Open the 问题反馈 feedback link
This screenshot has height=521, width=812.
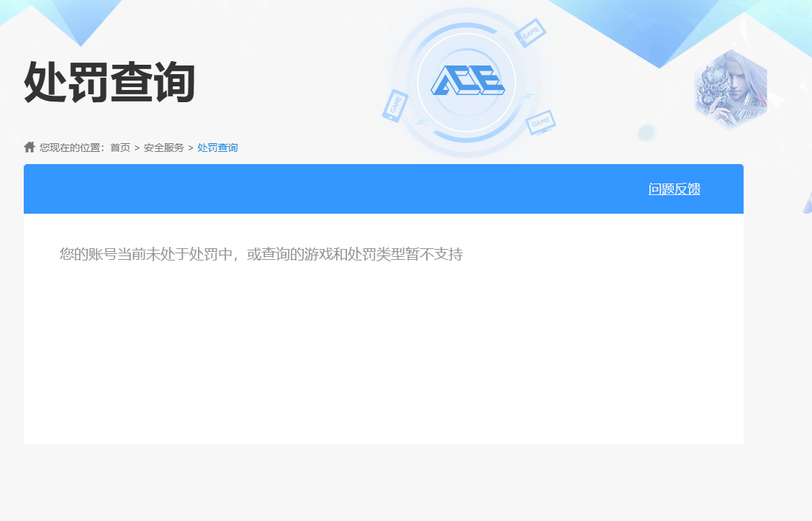pyautogui.click(x=675, y=189)
